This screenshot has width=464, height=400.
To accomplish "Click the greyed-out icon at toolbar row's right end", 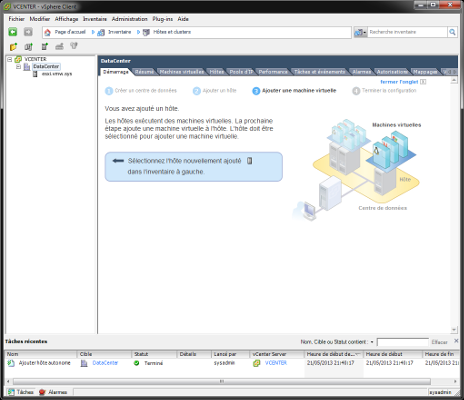I will coord(74,46).
